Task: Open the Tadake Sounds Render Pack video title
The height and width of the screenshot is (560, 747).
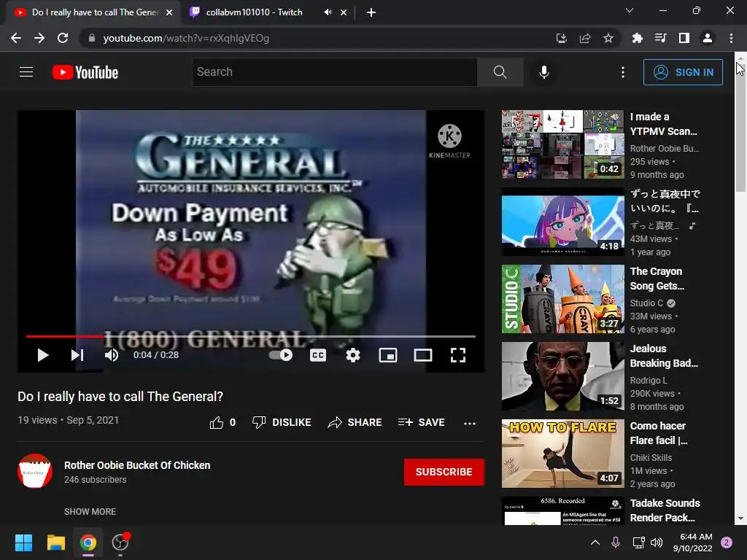Action: [x=665, y=510]
